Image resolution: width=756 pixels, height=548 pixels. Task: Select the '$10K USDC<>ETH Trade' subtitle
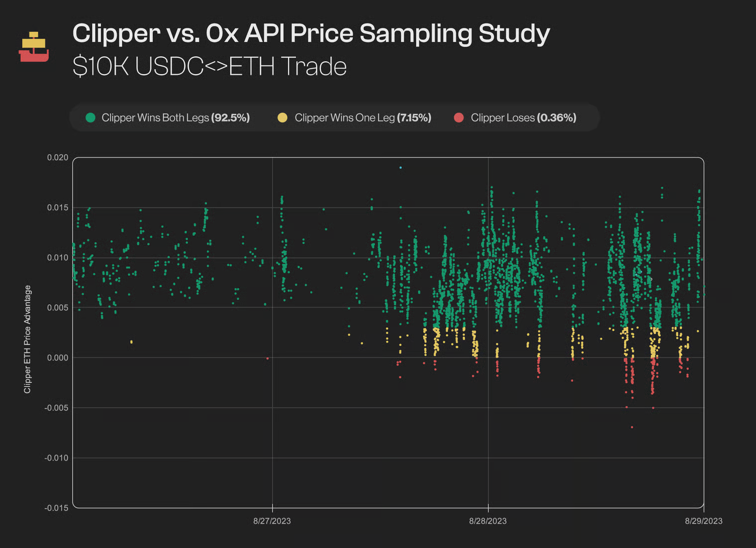(x=209, y=67)
